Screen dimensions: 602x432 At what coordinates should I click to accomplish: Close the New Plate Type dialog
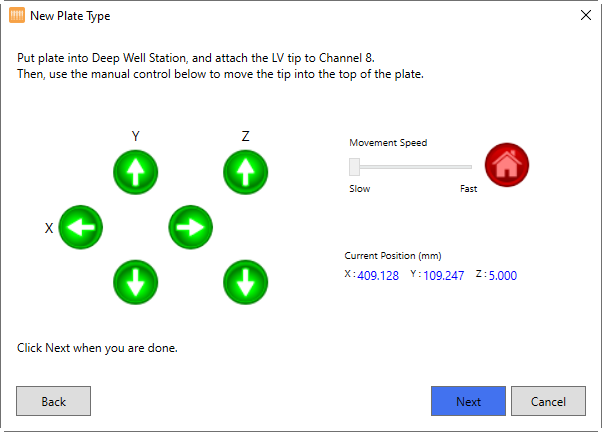pos(585,16)
